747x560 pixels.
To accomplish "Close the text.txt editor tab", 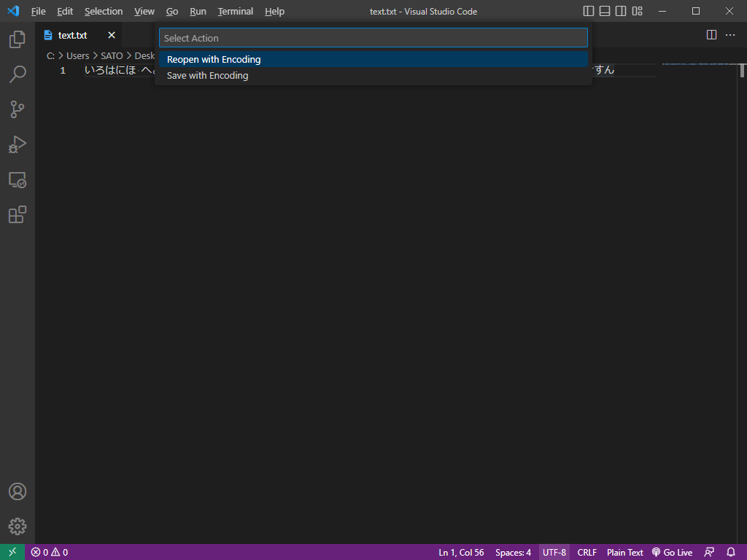I will [x=112, y=35].
